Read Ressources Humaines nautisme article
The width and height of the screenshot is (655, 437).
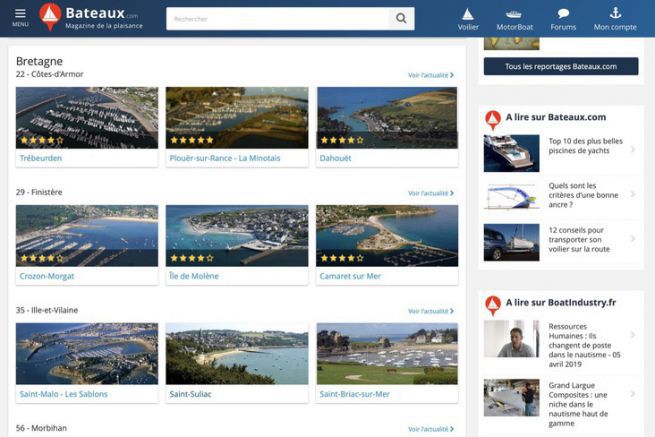[584, 345]
